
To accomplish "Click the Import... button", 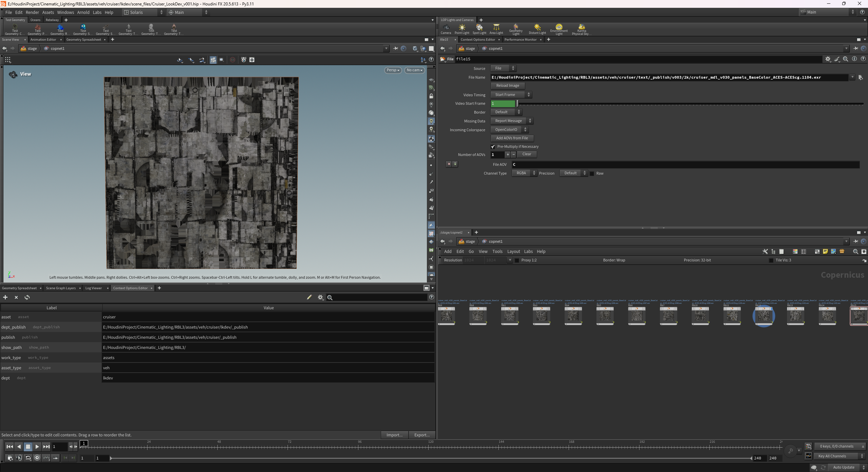I will (x=394, y=435).
